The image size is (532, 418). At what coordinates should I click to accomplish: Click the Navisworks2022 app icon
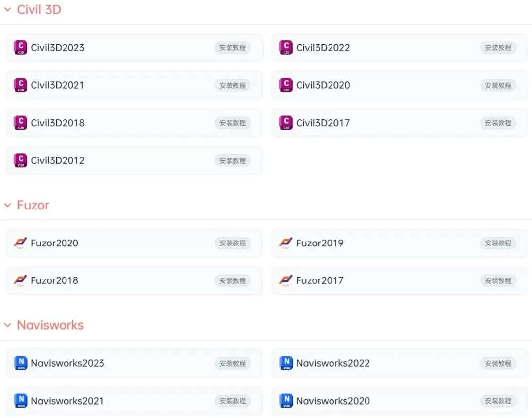coord(286,363)
